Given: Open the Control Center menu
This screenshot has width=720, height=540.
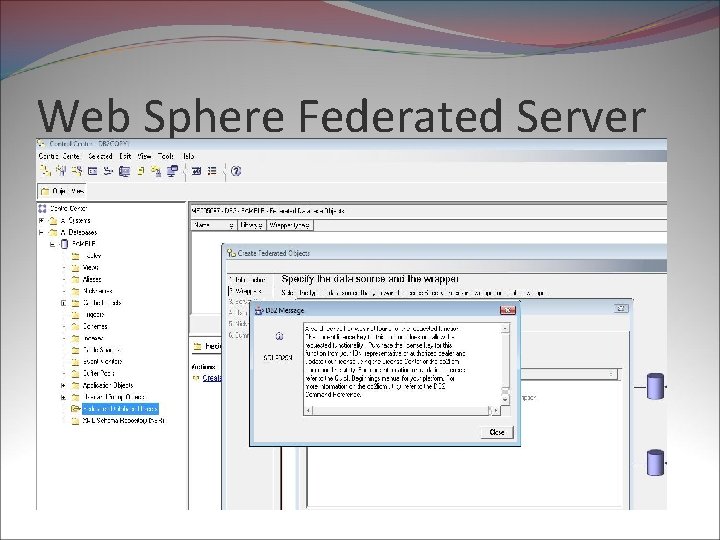Looking at the screenshot, I should [59, 156].
